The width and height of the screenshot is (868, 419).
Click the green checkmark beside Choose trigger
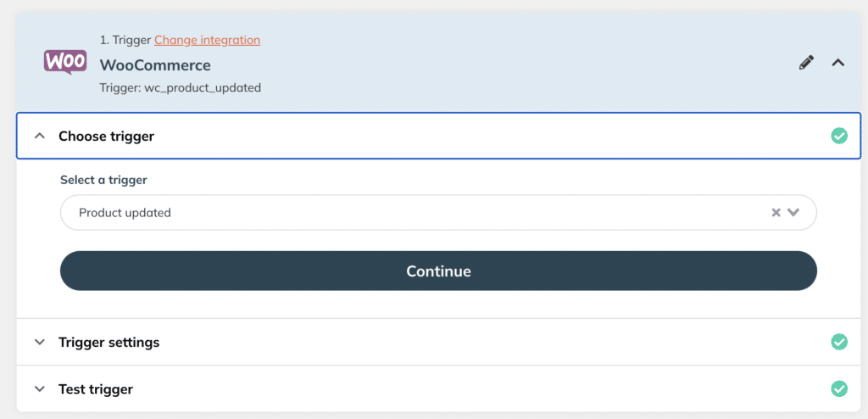tap(839, 136)
